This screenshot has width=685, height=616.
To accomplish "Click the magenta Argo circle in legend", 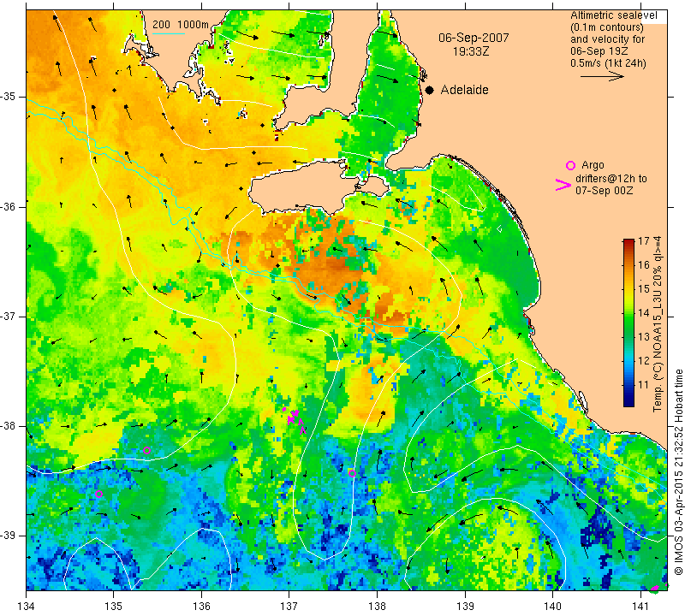I will coord(570,165).
